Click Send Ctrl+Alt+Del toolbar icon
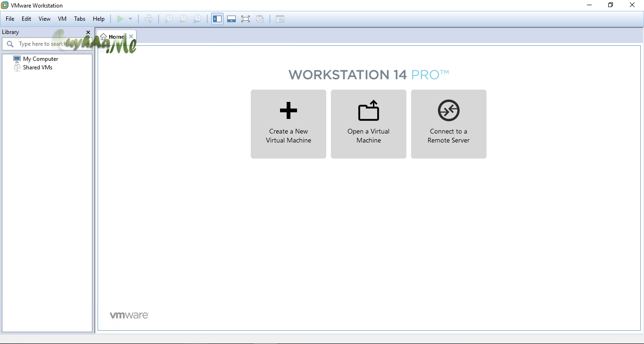The height and width of the screenshot is (344, 644). (x=149, y=19)
